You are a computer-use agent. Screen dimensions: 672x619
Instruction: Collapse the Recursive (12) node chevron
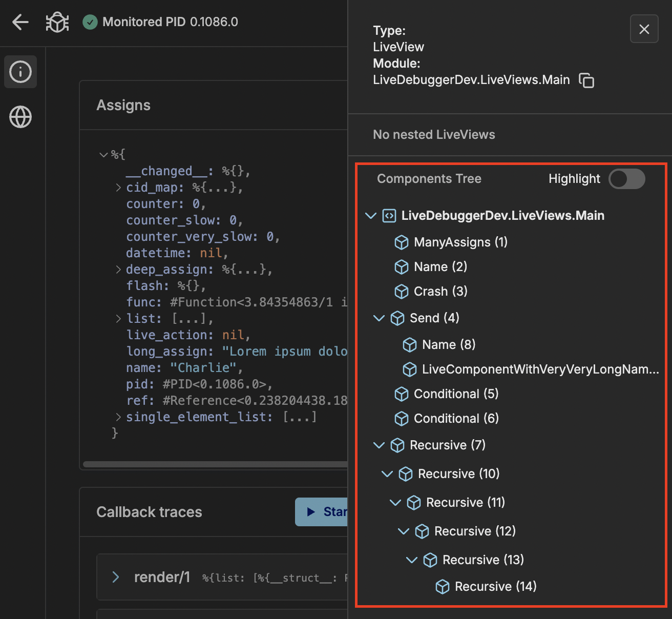point(404,531)
